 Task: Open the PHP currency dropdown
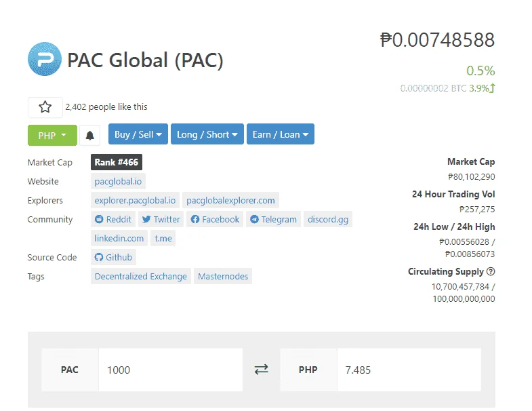(x=52, y=135)
